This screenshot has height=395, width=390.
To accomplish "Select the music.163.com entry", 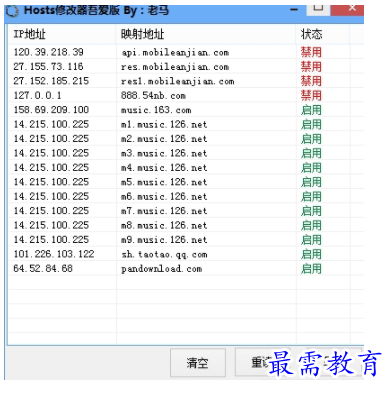I will (x=156, y=110).
